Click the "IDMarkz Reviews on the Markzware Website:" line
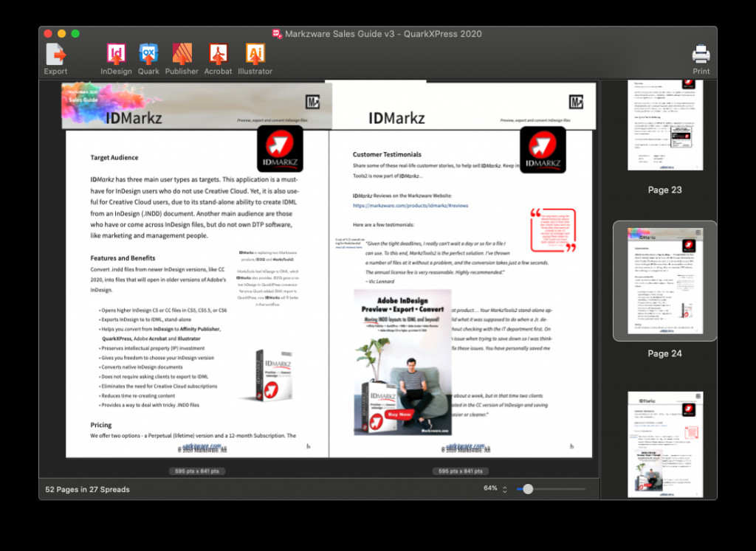 (402, 196)
